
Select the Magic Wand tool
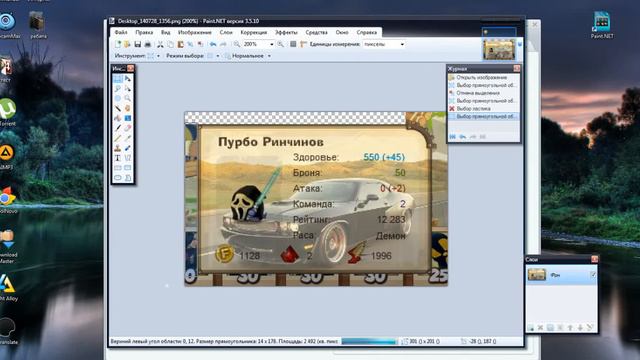pos(118,108)
